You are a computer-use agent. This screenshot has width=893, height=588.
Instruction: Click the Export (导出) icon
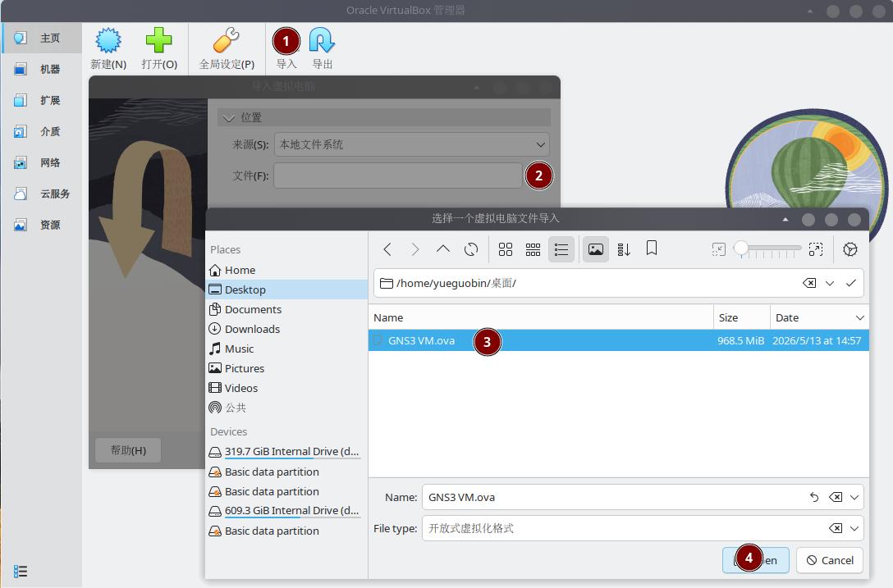coord(322,40)
